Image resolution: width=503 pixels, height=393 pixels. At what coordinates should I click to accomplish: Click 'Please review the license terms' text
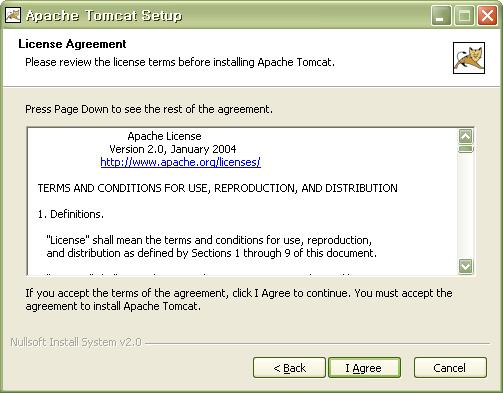coord(180,62)
